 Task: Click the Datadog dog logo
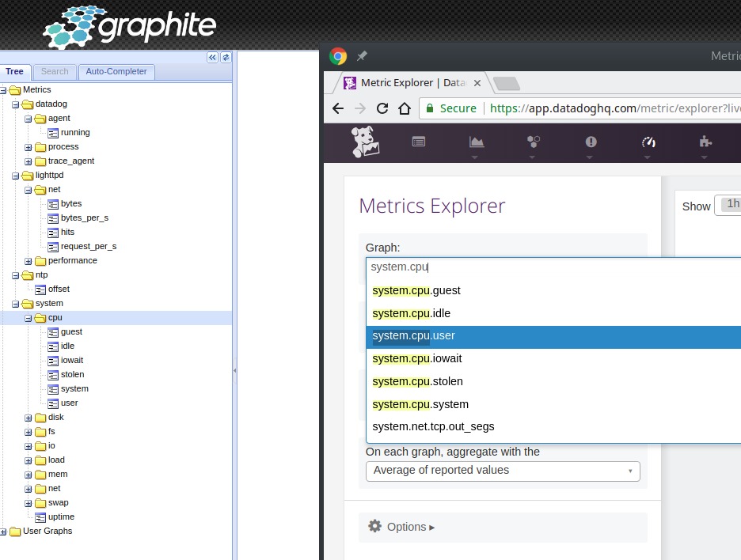[x=365, y=142]
